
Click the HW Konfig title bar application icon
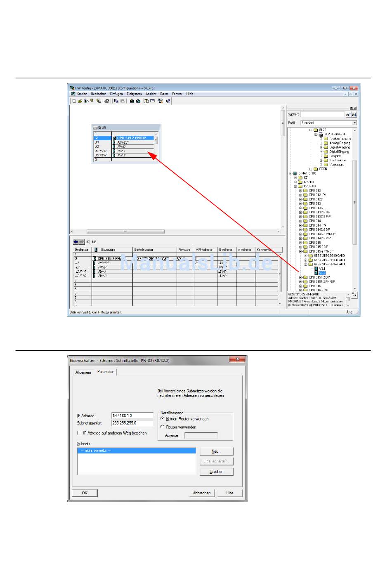pyautogui.click(x=72, y=88)
